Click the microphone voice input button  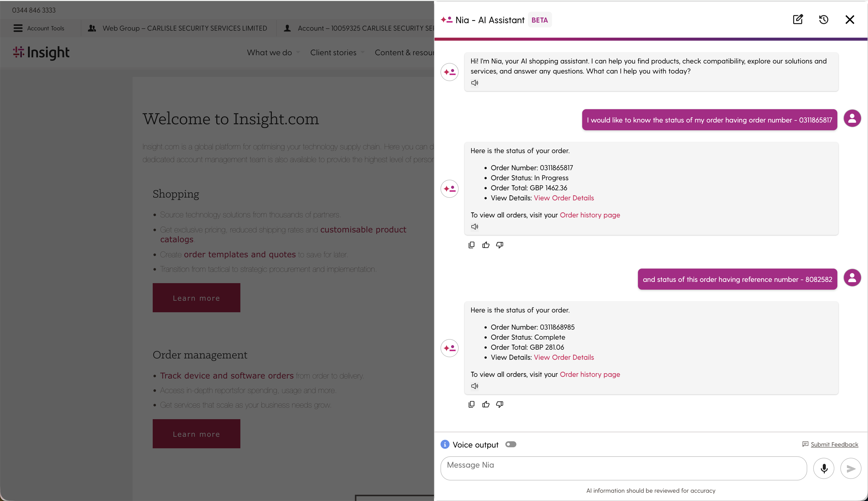coord(824,468)
